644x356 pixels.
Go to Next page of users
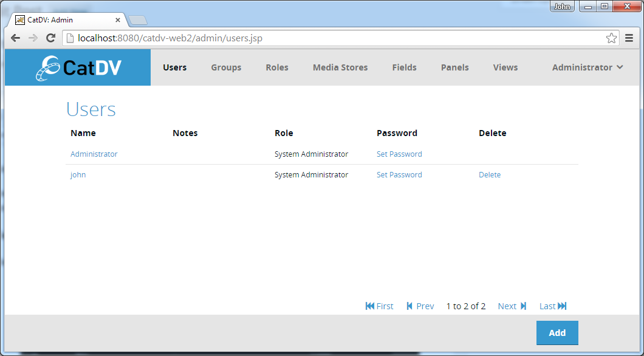tap(512, 306)
